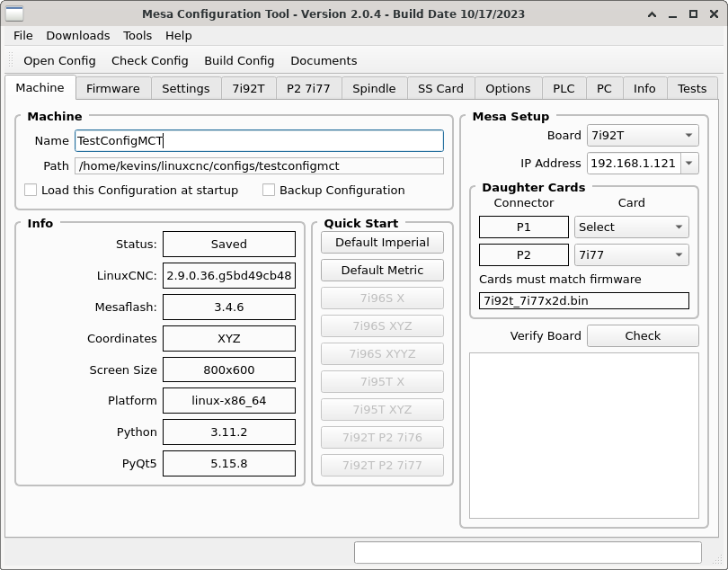The width and height of the screenshot is (728, 570).
Task: Click the Screen Size value '800x600'
Action: click(229, 370)
